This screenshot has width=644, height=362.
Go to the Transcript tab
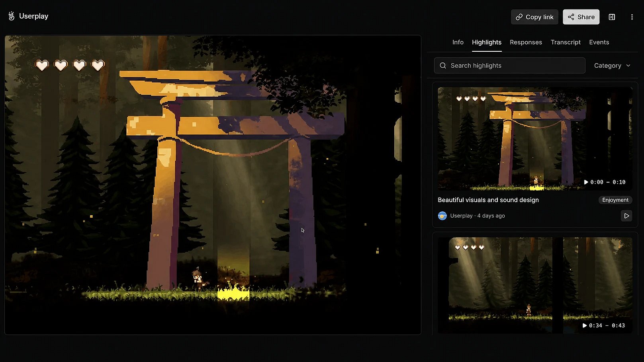pos(566,42)
